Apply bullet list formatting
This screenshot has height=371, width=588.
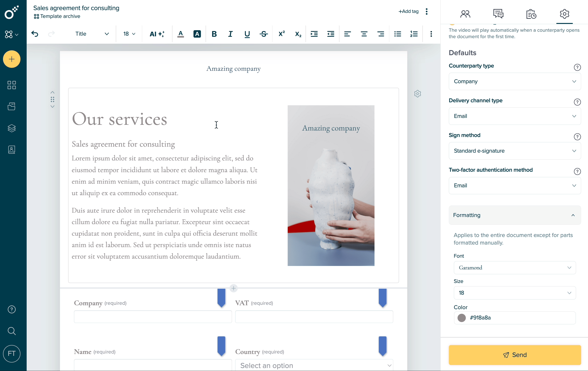pyautogui.click(x=397, y=34)
